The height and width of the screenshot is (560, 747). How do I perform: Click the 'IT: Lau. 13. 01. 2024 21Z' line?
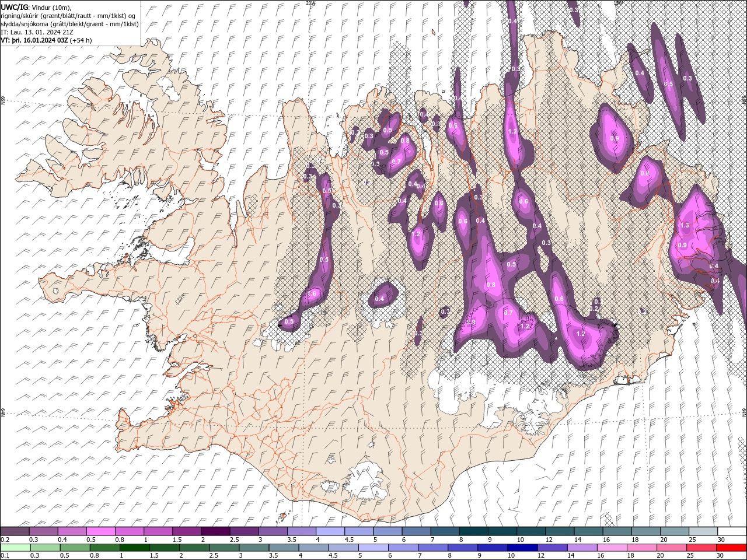coord(37,32)
